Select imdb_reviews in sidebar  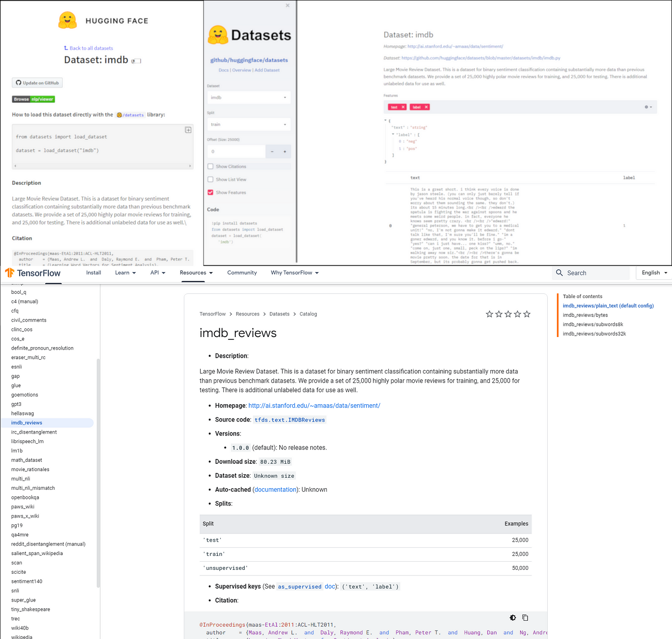coord(27,423)
